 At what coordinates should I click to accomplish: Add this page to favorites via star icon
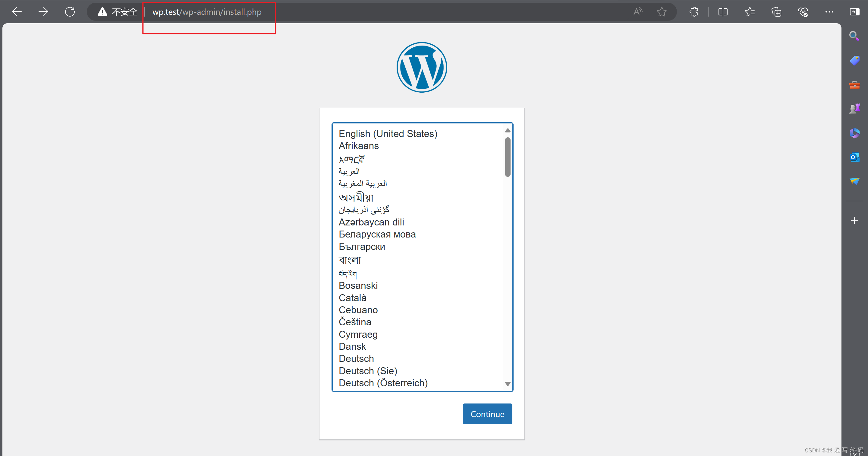[662, 11]
